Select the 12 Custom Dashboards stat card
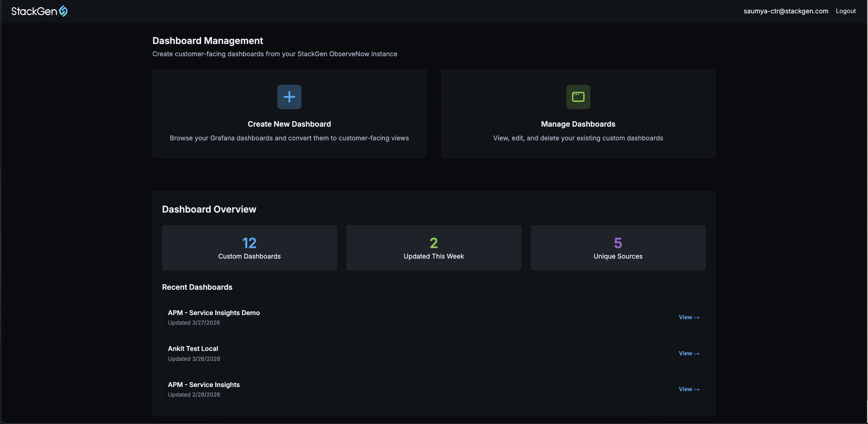The width and height of the screenshot is (868, 424). click(x=249, y=248)
